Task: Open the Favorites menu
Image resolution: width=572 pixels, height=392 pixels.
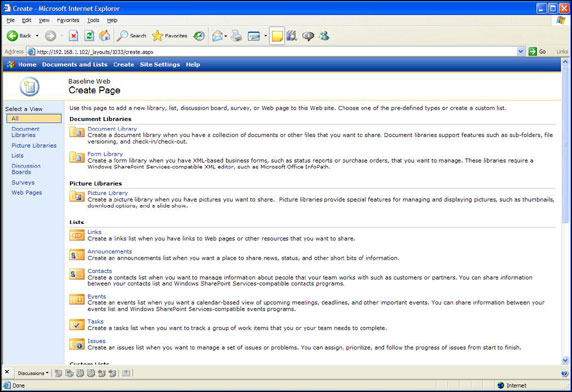Action: coord(68,20)
